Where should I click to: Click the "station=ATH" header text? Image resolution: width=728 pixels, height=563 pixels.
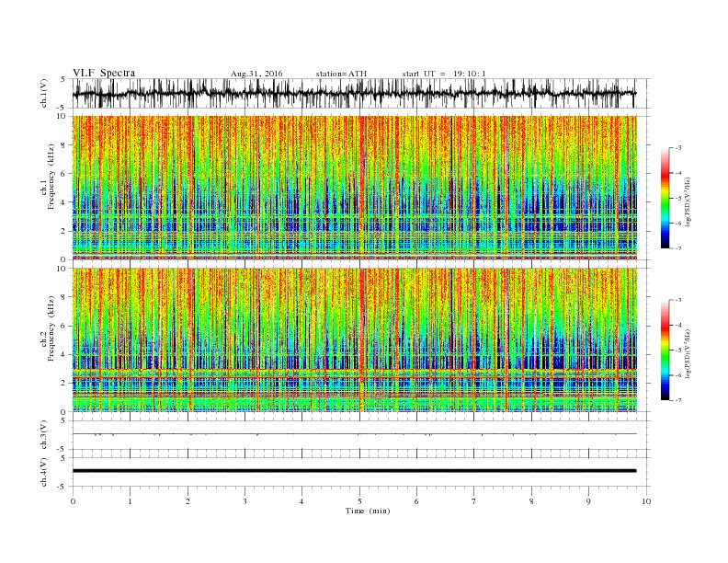341,74
